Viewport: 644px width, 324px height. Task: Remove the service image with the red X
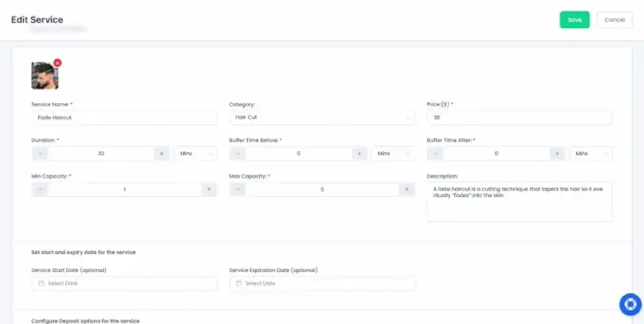[x=57, y=63]
